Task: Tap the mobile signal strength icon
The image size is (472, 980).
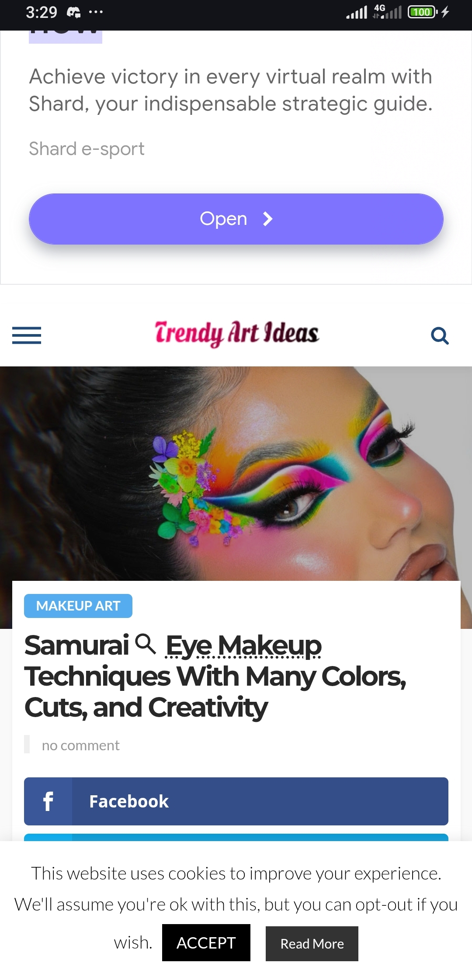Action: pos(357,12)
